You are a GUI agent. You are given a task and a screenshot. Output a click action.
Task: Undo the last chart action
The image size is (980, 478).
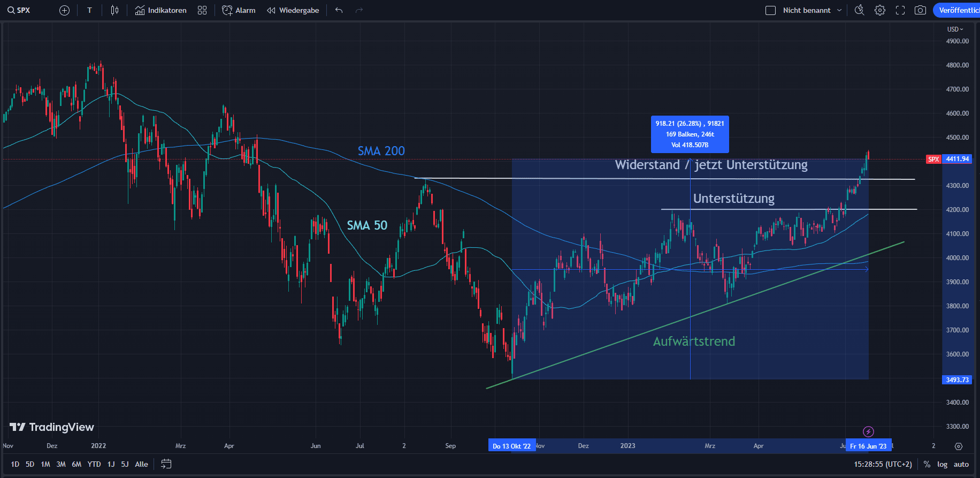(339, 10)
